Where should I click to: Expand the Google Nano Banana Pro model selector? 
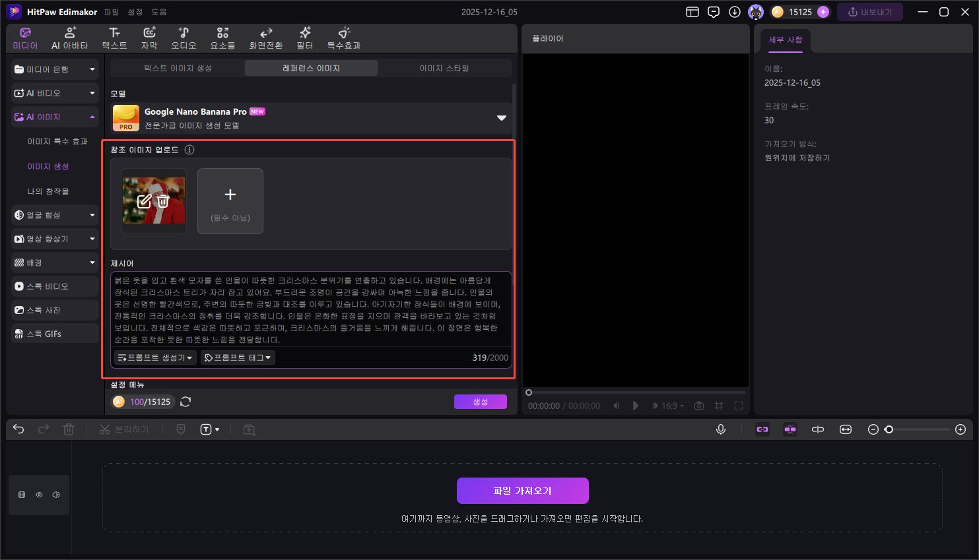click(501, 117)
